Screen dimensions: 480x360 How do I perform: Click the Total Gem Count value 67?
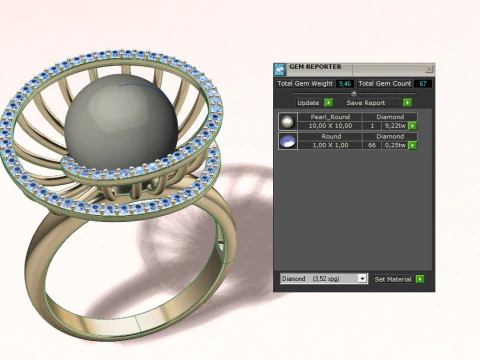pyautogui.click(x=423, y=84)
